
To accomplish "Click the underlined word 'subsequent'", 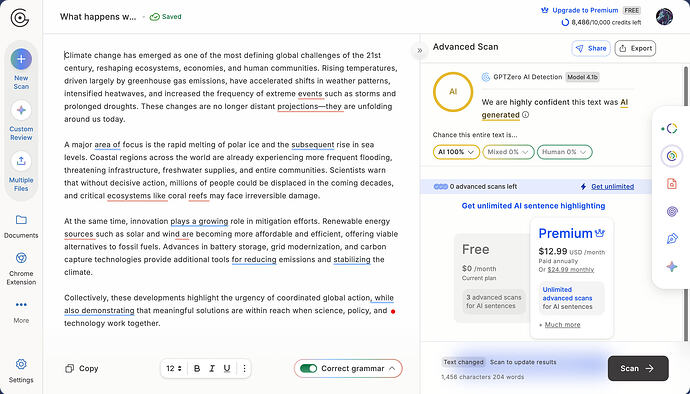I will (313, 144).
